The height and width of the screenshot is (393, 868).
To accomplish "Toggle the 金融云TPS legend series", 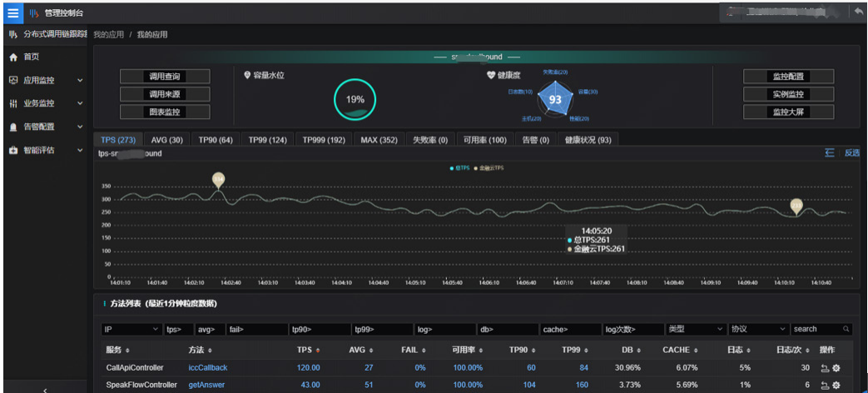I will pos(489,167).
